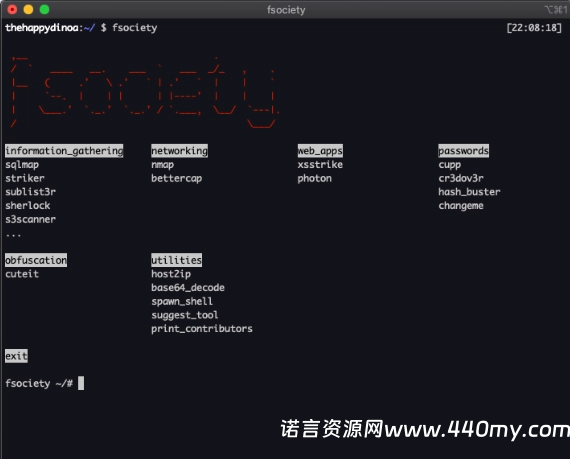Image resolution: width=570 pixels, height=459 pixels.
Task: Select the photon entry
Action: pos(314,178)
